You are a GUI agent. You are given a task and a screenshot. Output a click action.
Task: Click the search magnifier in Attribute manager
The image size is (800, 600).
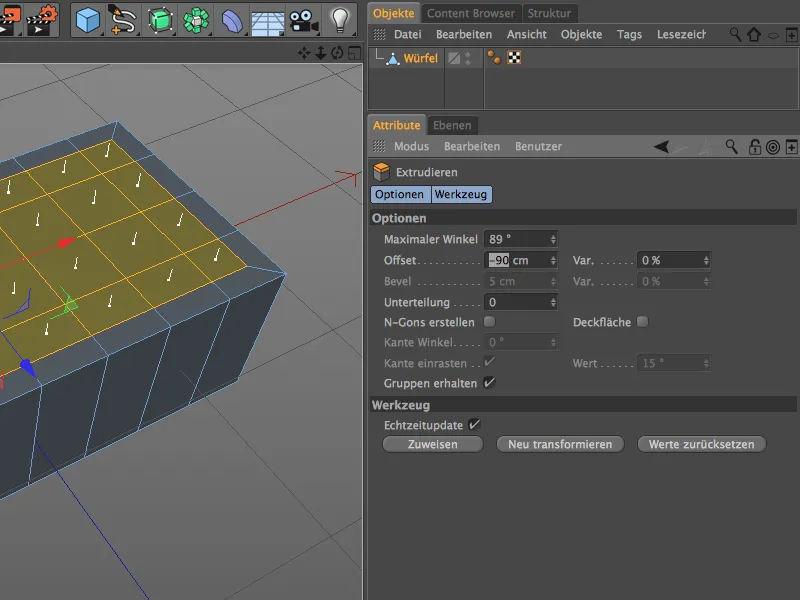[732, 147]
